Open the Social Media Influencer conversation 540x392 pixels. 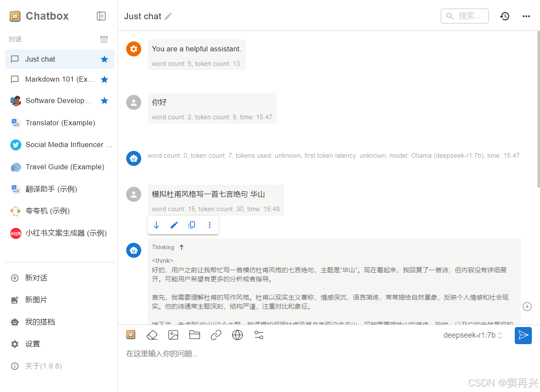click(59, 144)
